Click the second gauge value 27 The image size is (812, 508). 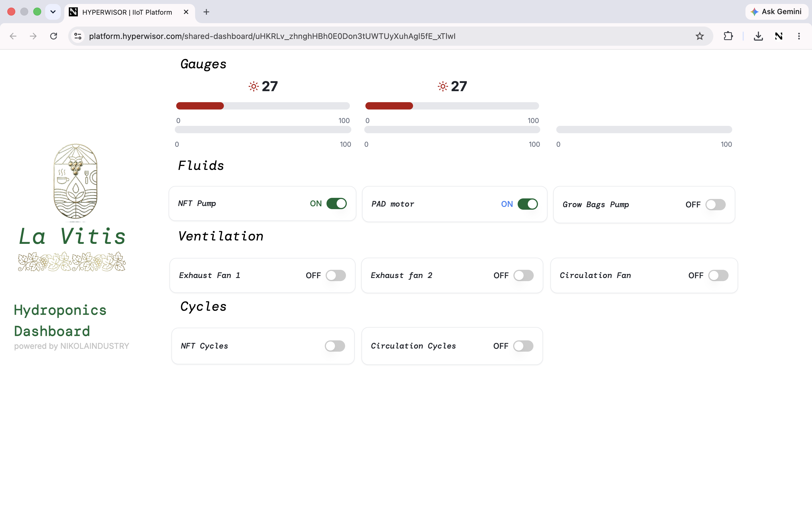click(459, 86)
